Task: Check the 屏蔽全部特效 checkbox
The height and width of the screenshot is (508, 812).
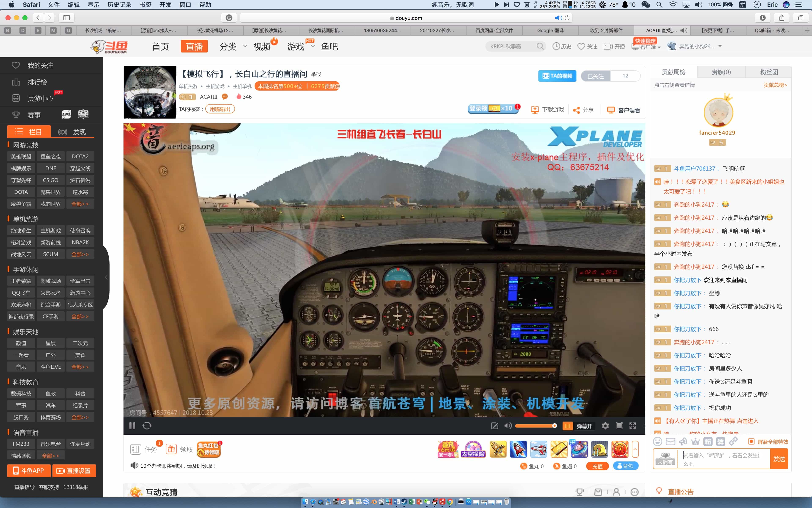Action: pyautogui.click(x=751, y=442)
